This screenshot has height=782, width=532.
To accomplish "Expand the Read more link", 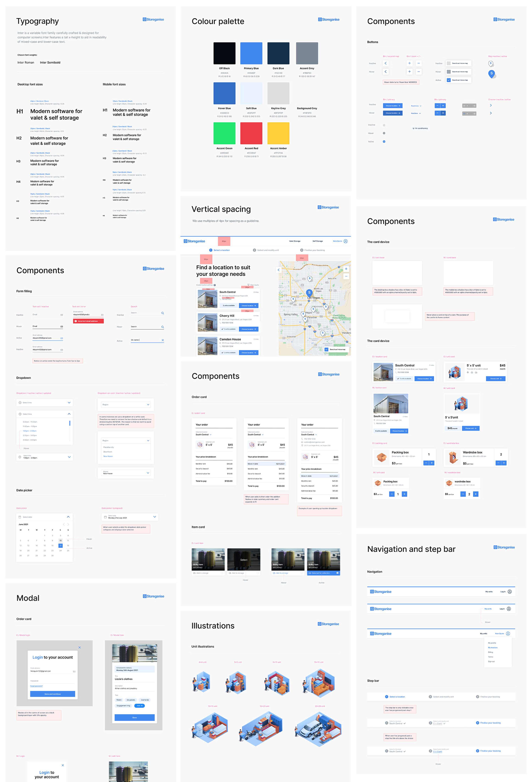I will 416,106.
